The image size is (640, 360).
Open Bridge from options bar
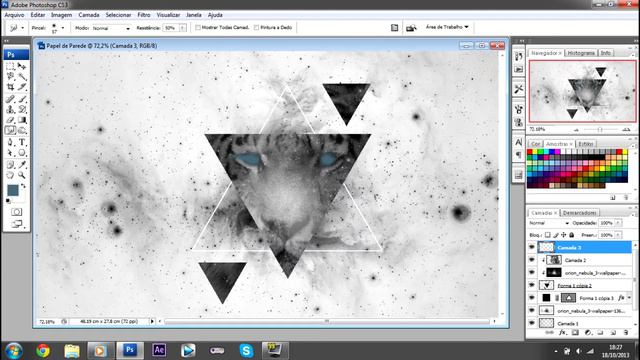click(x=411, y=28)
